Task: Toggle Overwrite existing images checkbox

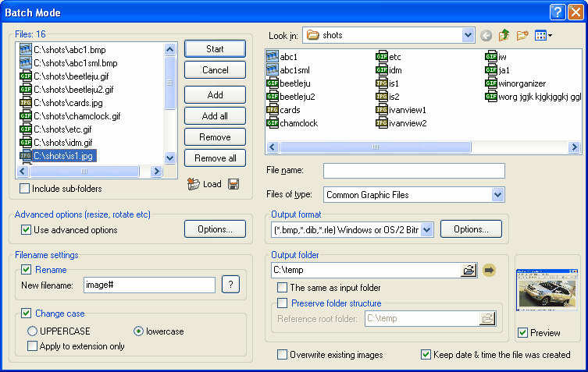Action: (x=283, y=355)
